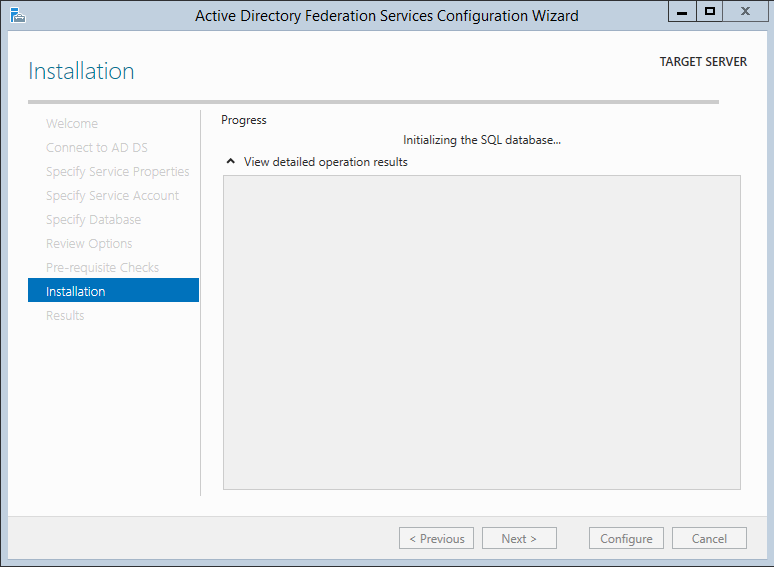Click the Next button
This screenshot has width=774, height=567.
coord(519,538)
